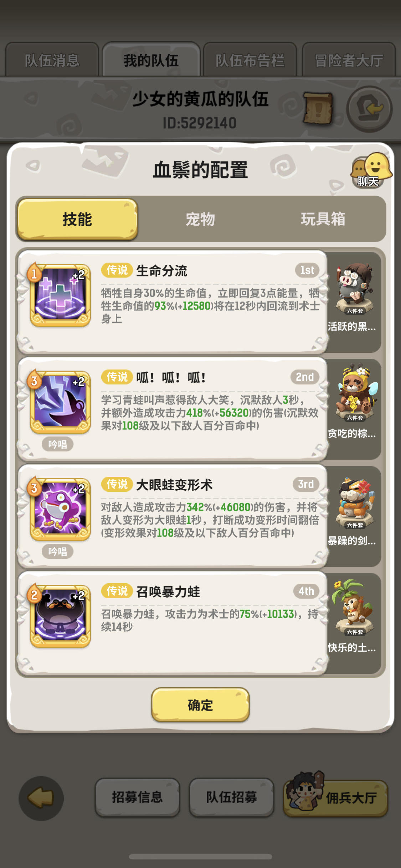Image resolution: width=401 pixels, height=868 pixels.
Task: Tap the team scroll notice icon
Action: coord(318,108)
